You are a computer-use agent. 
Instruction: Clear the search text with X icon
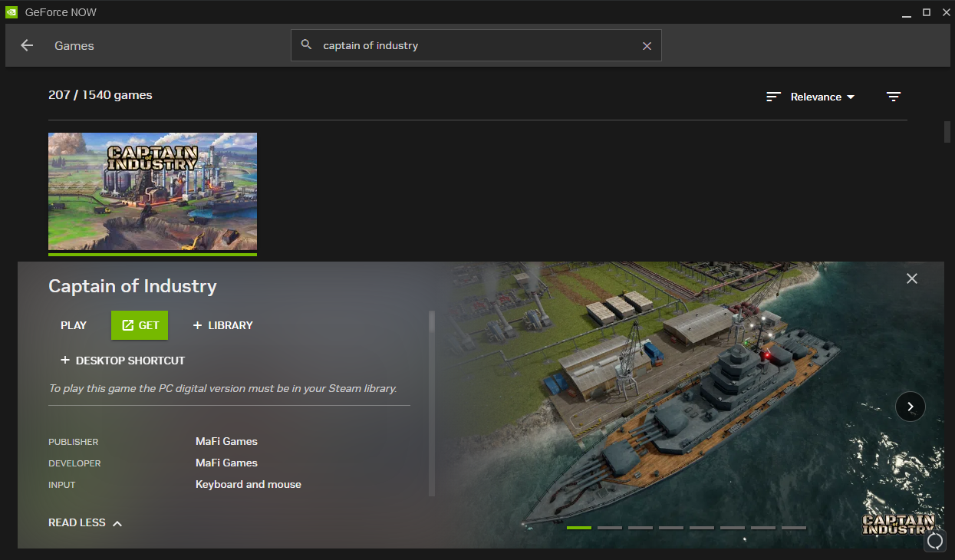pyautogui.click(x=647, y=46)
